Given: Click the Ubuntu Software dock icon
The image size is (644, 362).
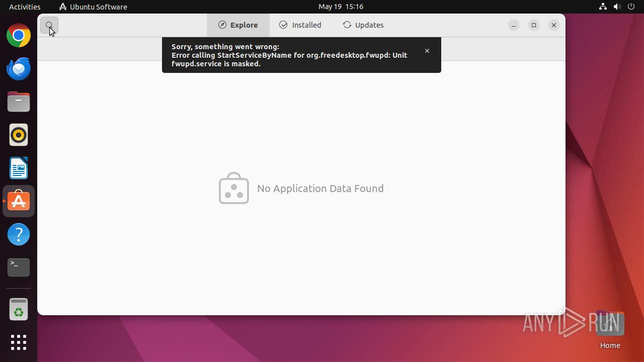Looking at the screenshot, I should pos(19,201).
